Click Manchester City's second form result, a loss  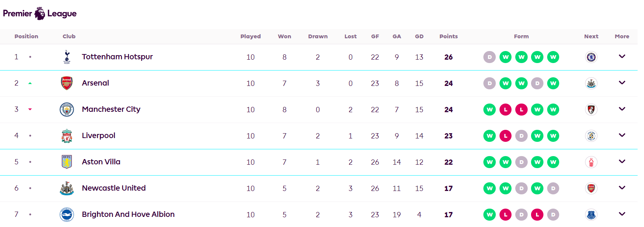pyautogui.click(x=506, y=110)
